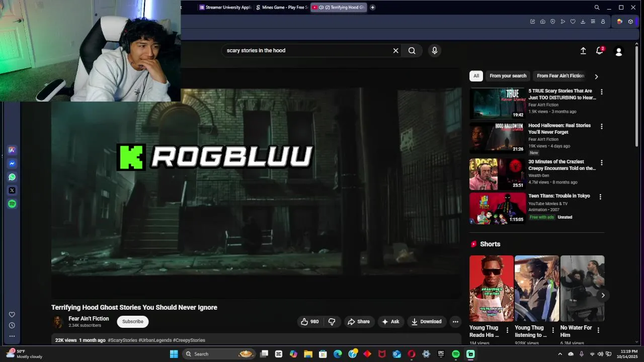The width and height of the screenshot is (644, 362).
Task: Open the sidebar three-dot more menu
Action: pos(12,336)
